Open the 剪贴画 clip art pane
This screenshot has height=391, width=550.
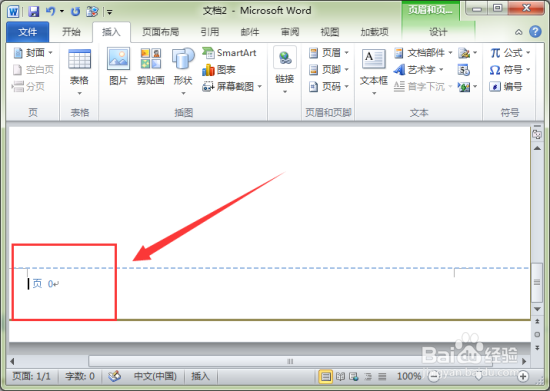(x=150, y=67)
